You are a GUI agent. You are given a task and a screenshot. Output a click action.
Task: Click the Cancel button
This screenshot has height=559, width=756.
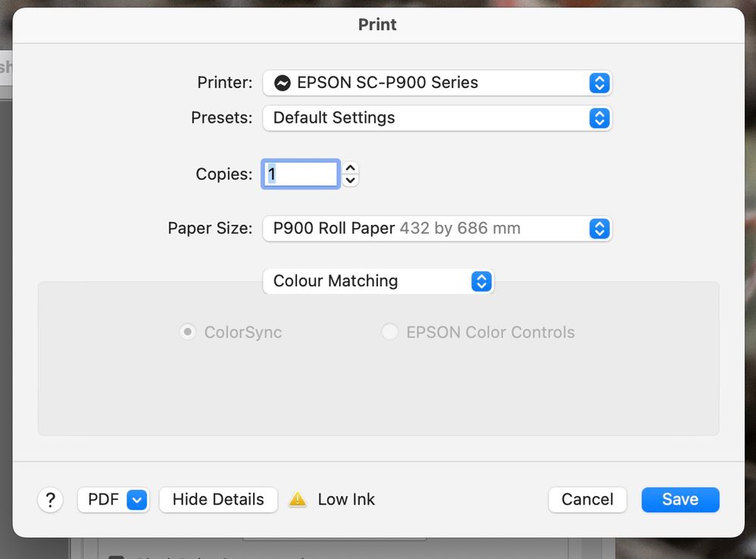(x=587, y=500)
